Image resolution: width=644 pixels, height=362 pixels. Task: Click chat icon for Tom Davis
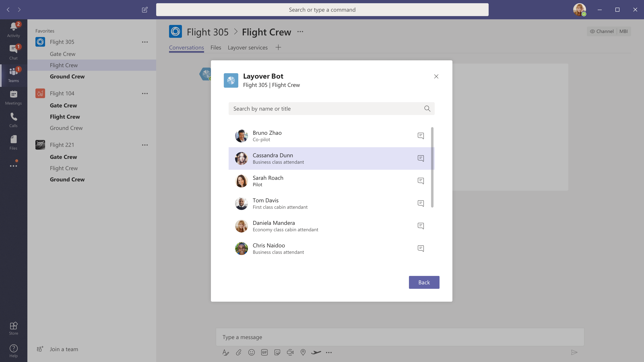click(421, 203)
